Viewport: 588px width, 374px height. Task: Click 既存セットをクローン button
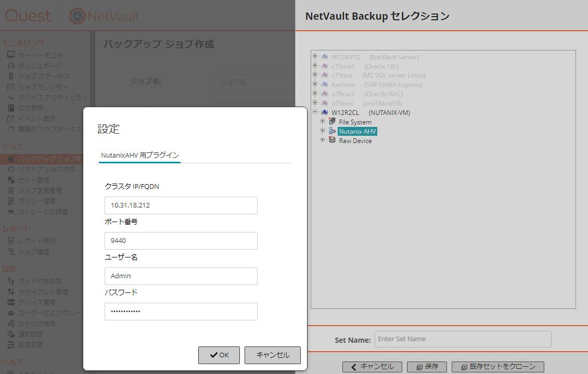(498, 367)
